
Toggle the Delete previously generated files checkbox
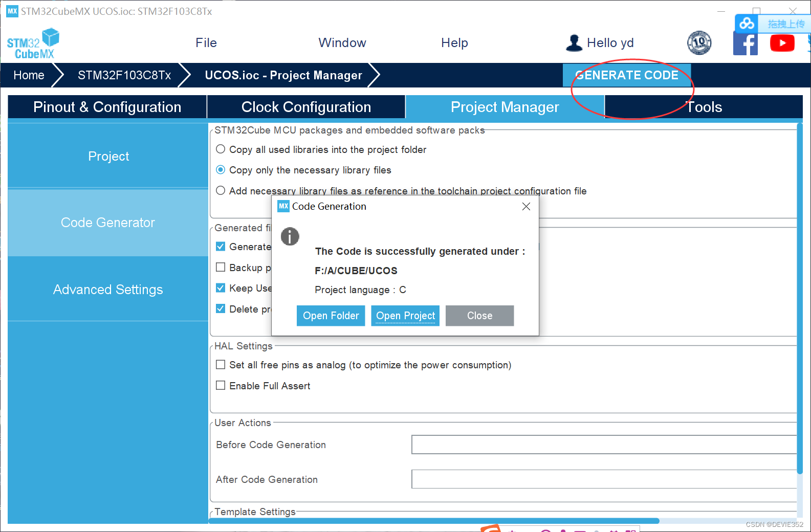click(221, 308)
